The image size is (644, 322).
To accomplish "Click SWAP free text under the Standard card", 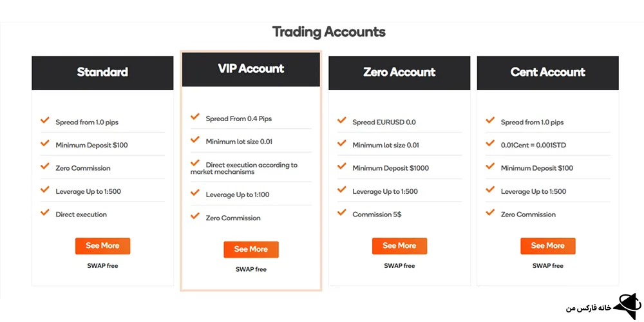I will 102,265.
